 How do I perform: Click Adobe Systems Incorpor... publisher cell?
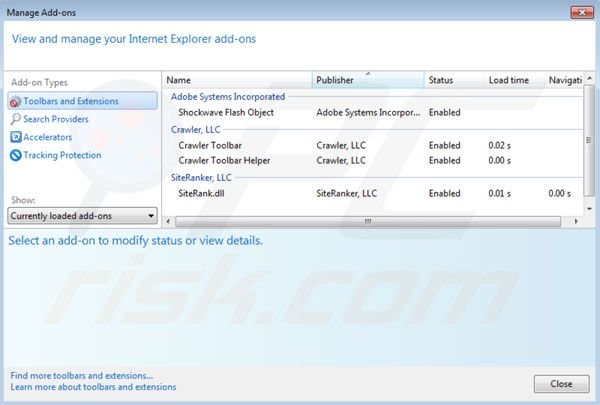point(368,113)
